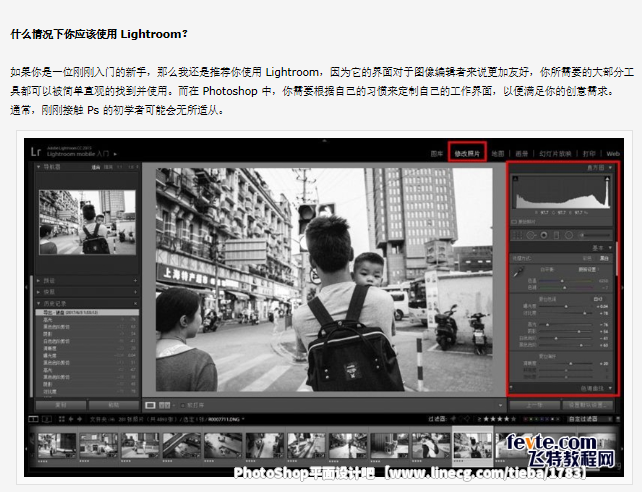642x492 pixels.
Task: Set navigator zoom to Fill
Action: pos(109,167)
